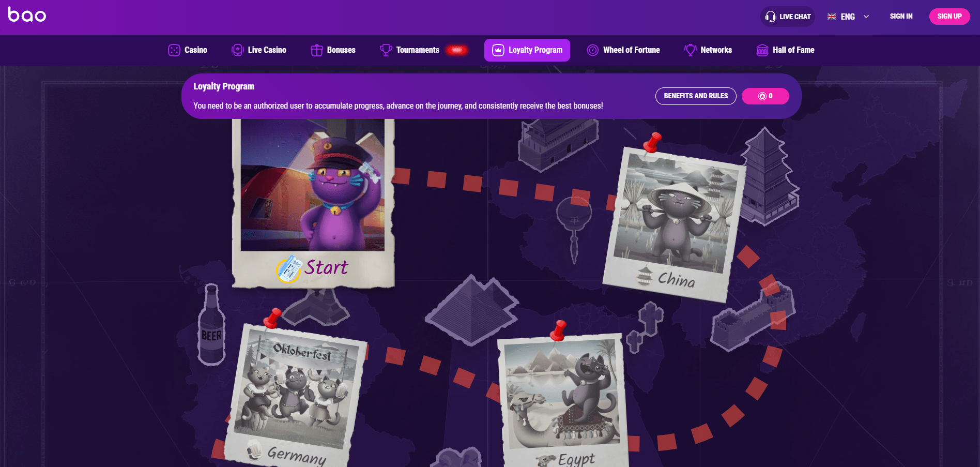Click the Hall of Fame icon

pyautogui.click(x=762, y=50)
